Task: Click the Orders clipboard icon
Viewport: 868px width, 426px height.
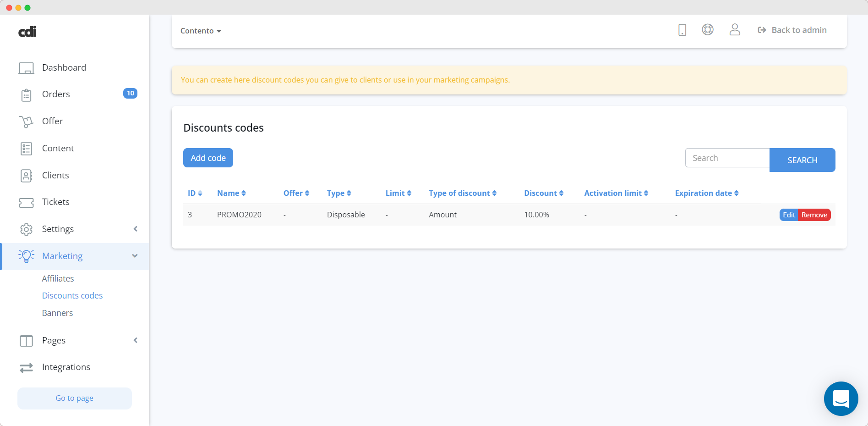Action: tap(26, 95)
